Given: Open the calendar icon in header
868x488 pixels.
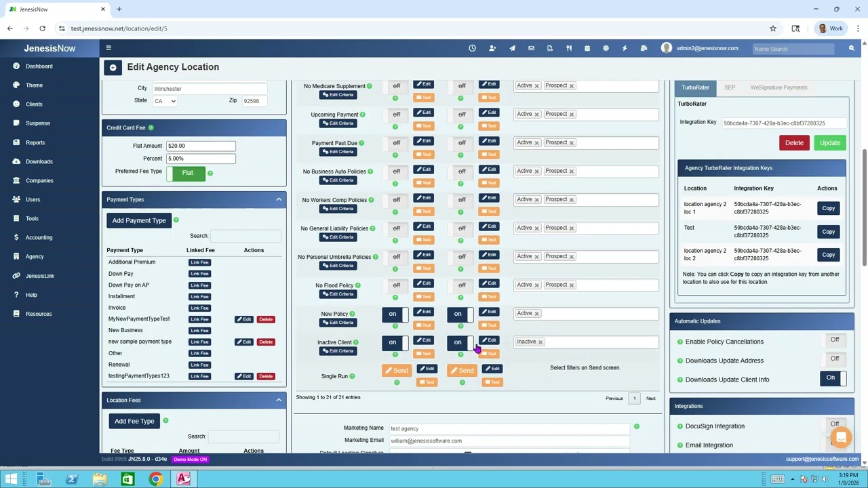Looking at the screenshot, I should 587,48.
